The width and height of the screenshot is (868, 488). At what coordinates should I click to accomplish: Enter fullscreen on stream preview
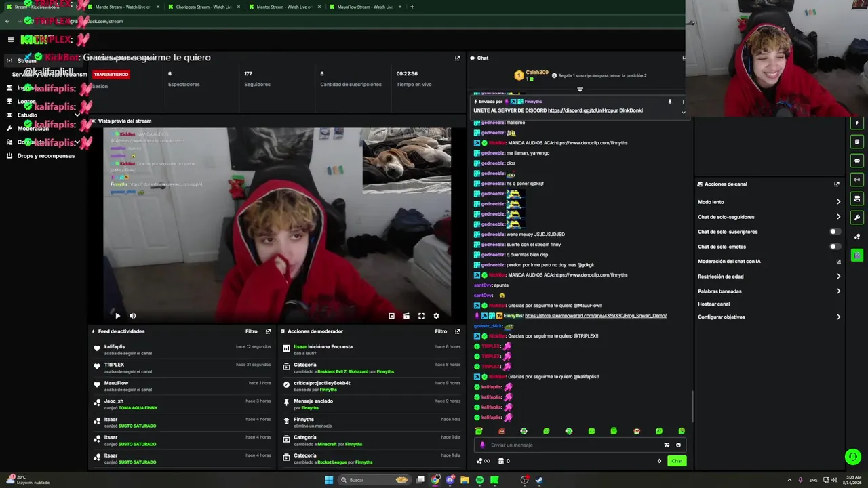[421, 316]
